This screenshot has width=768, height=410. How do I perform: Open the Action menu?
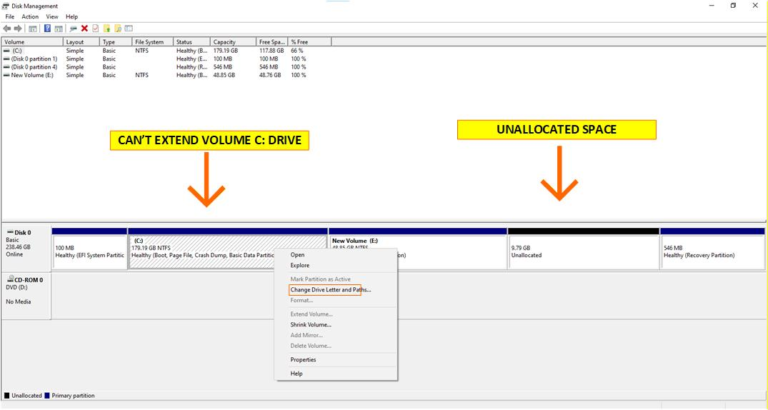coord(30,17)
